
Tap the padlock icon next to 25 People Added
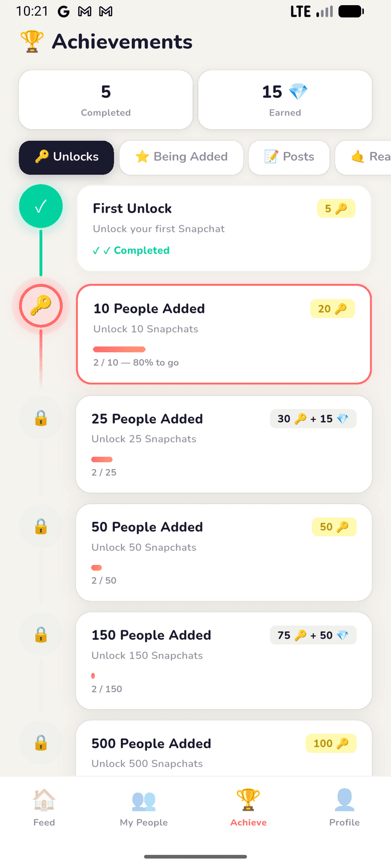(41, 418)
